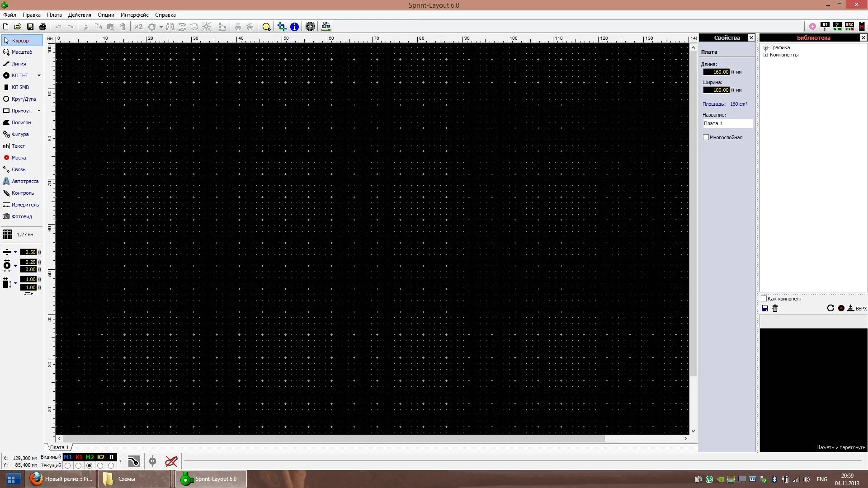Image resolution: width=868 pixels, height=488 pixels.
Task: Select the Линия line tool
Action: coord(18,64)
